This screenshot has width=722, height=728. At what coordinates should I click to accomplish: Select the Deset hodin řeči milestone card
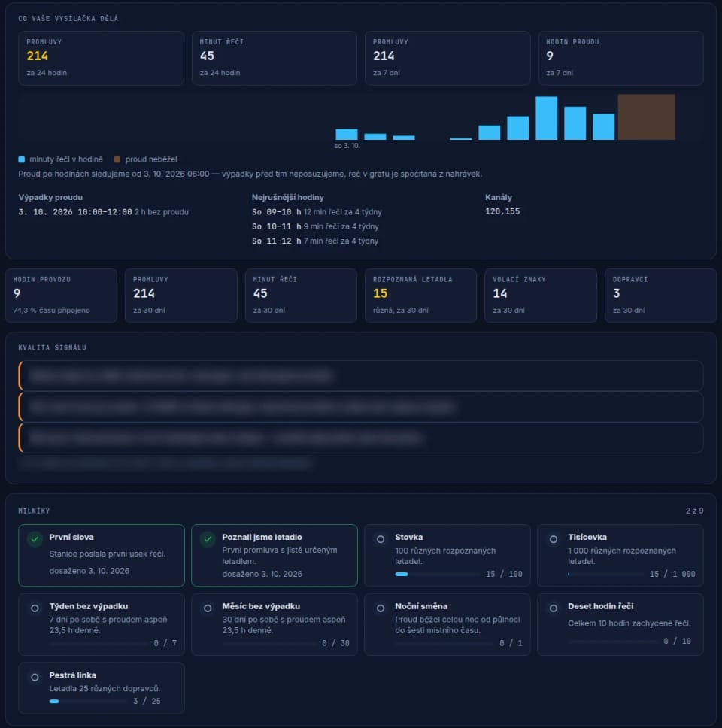tap(620, 624)
